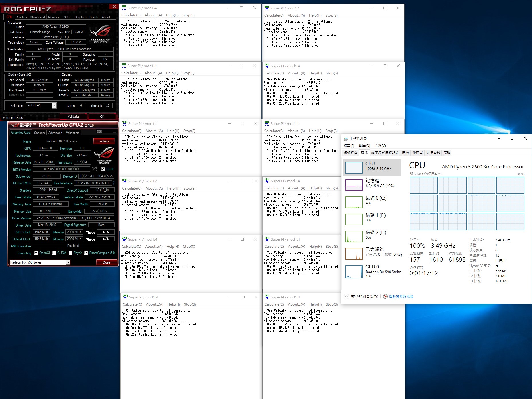This screenshot has height=399, width=532.
Task: Open 檔案(F) menu in Task Manager
Action: [349, 146]
